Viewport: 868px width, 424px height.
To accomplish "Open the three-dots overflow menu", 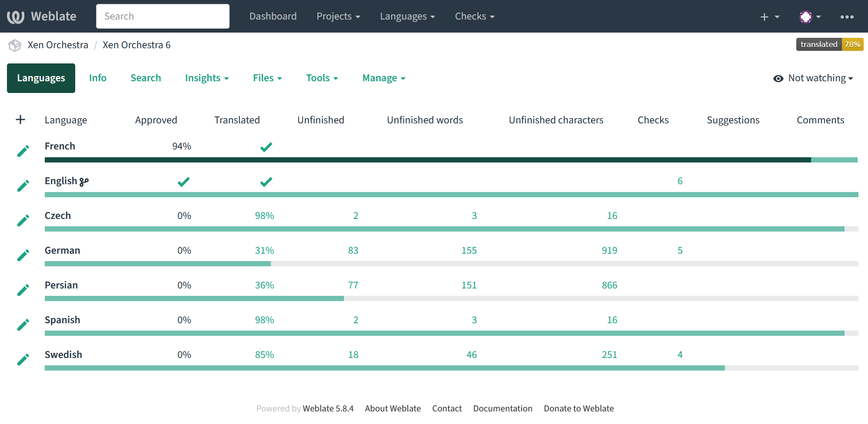I will [x=847, y=17].
